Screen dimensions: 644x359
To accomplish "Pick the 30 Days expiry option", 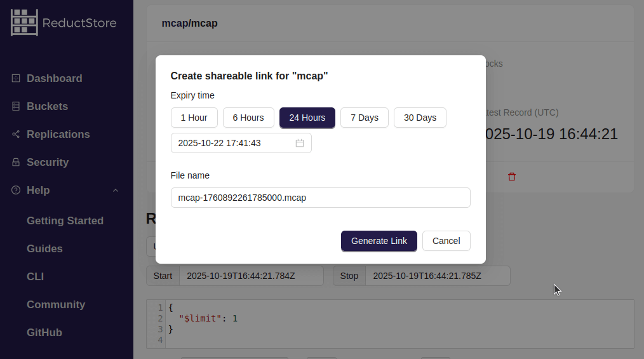I will tap(420, 118).
